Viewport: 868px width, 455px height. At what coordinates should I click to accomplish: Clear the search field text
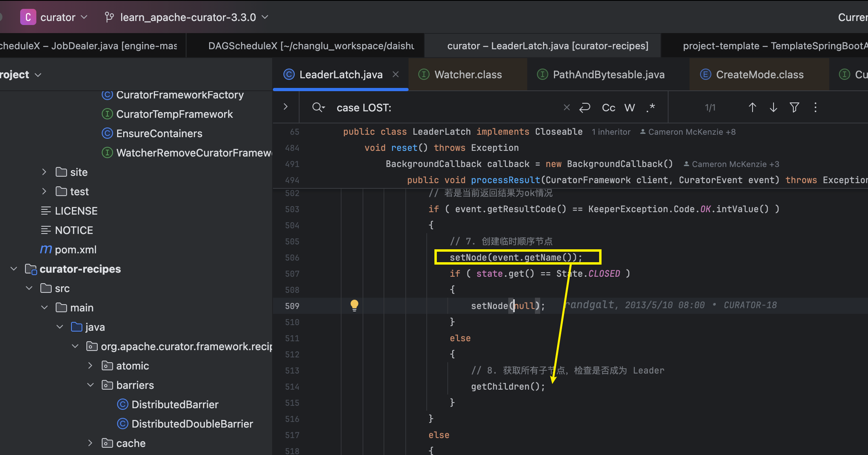(566, 108)
